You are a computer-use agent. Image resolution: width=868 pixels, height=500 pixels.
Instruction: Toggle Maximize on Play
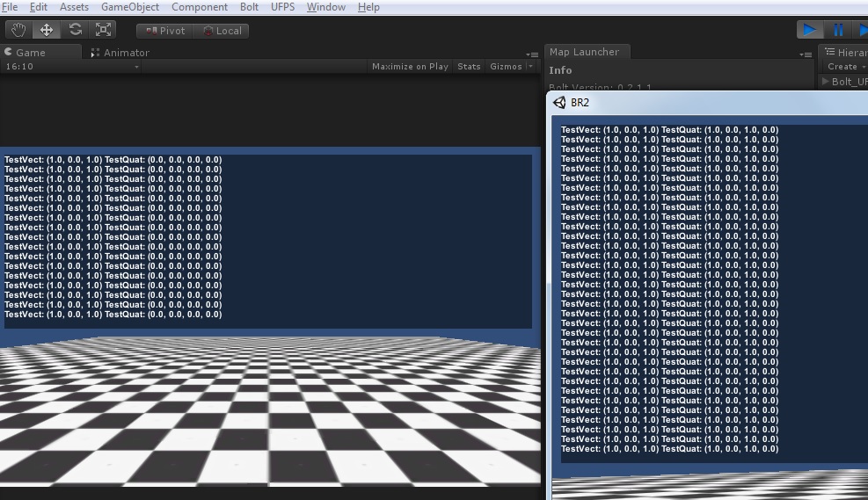tap(410, 67)
